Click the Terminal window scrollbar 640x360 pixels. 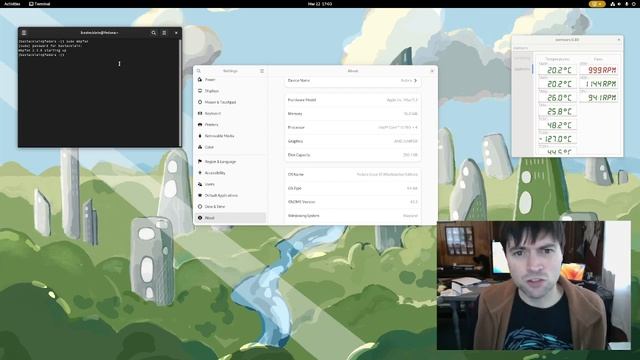(180, 93)
